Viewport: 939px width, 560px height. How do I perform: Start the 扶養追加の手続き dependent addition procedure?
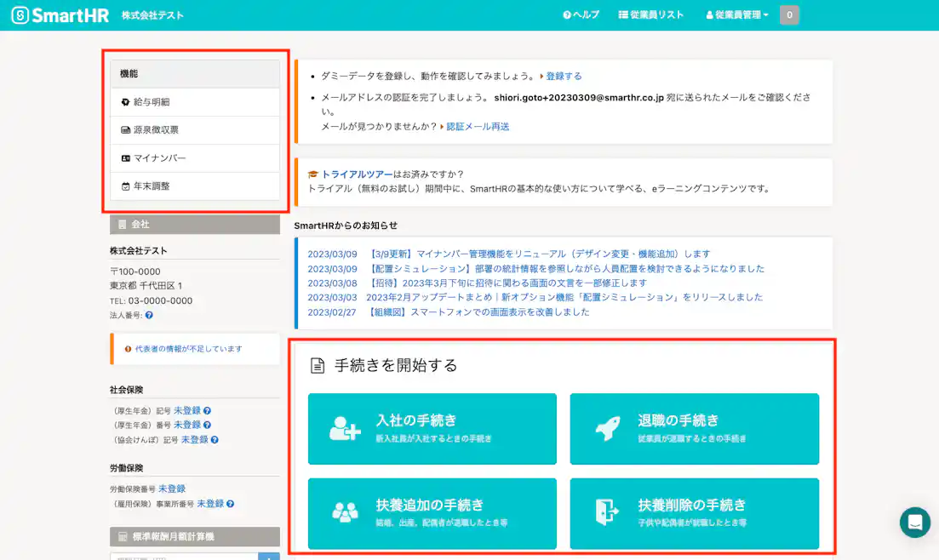432,514
